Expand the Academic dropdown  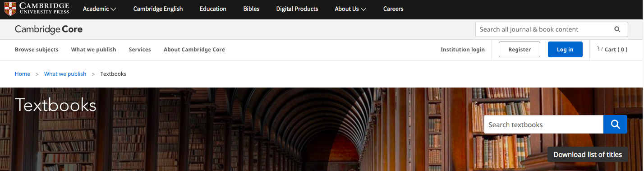[99, 9]
